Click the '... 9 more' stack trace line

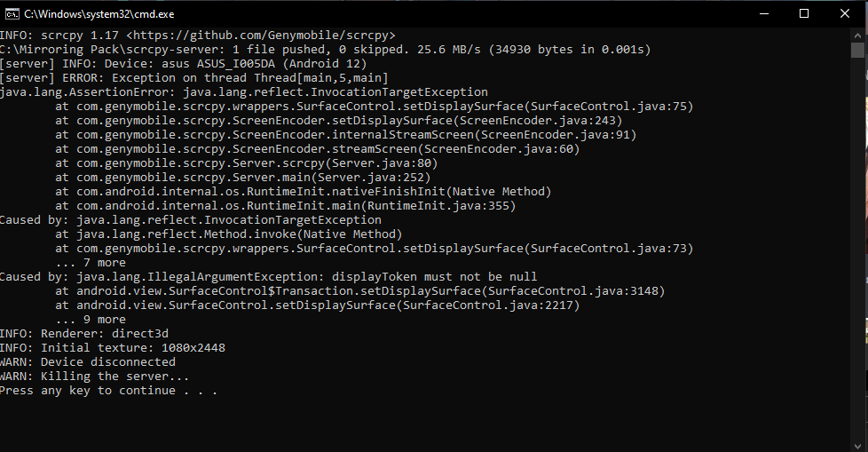pos(91,320)
